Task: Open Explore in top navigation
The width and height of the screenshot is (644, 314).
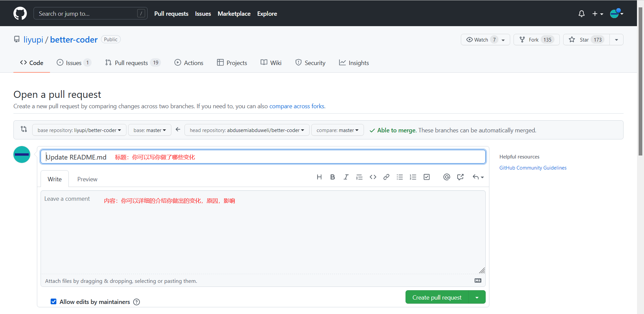Action: tap(267, 14)
